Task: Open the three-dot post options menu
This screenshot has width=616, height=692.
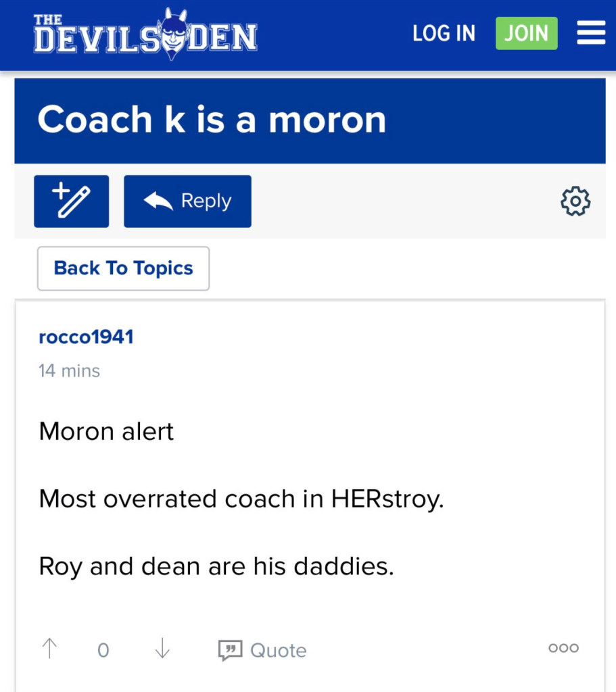Action: pos(563,648)
